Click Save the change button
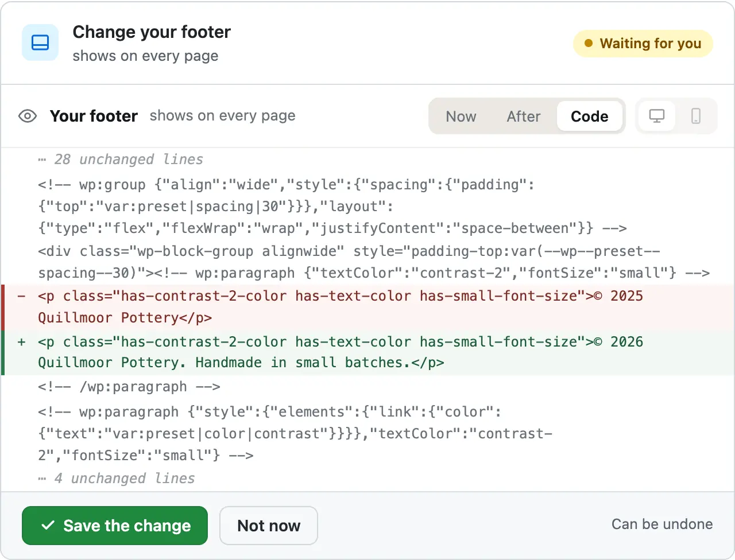 (115, 526)
